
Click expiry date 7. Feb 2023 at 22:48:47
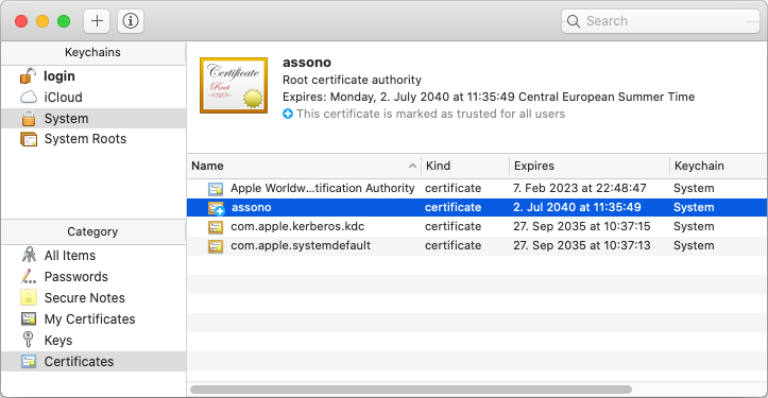pyautogui.click(x=579, y=188)
